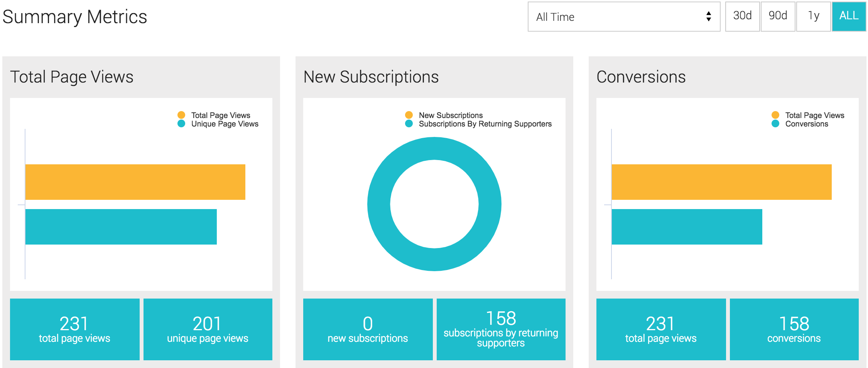Click the 0 new subscriptions tile
Screen dimensions: 868x368
coord(368,329)
